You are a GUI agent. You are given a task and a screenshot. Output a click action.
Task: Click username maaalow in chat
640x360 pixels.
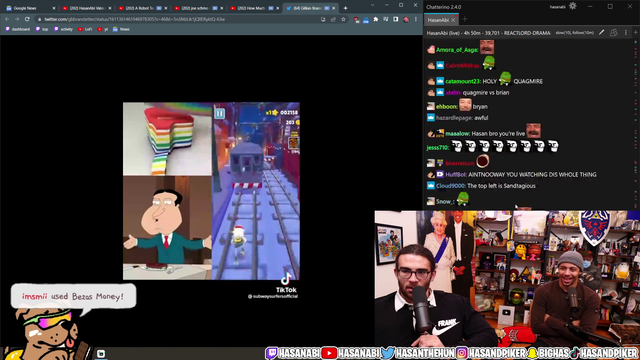(x=458, y=133)
